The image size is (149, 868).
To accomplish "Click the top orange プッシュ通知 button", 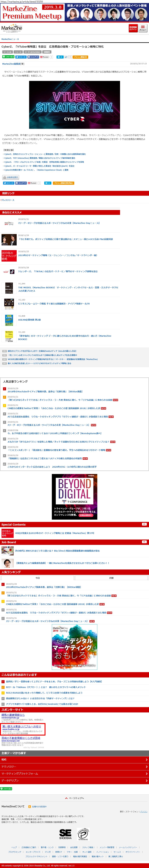I will (x=80, y=57).
